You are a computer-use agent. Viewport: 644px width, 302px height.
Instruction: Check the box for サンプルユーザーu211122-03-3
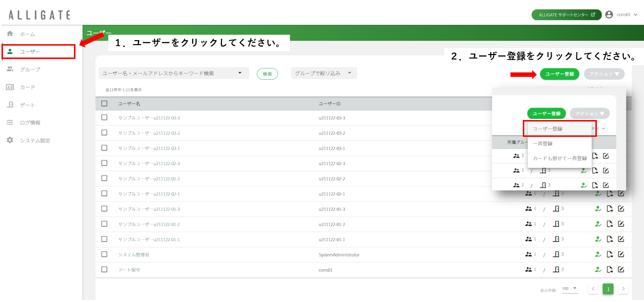click(104, 118)
